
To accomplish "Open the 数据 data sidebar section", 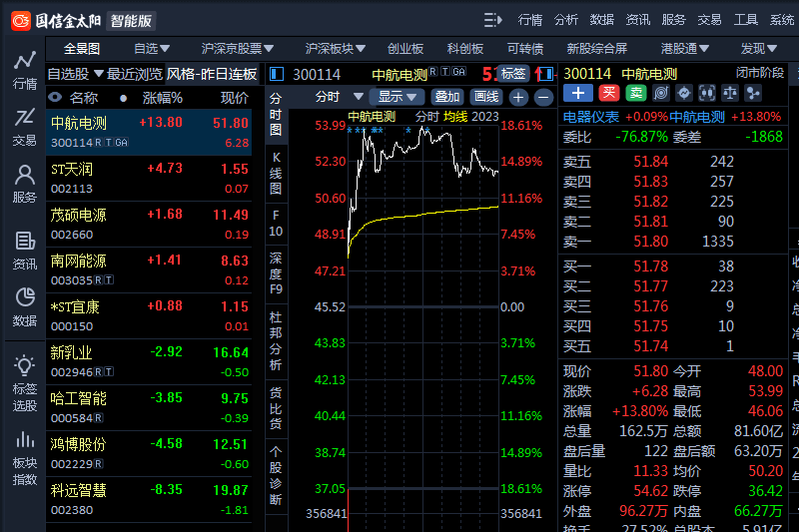I will click(24, 307).
